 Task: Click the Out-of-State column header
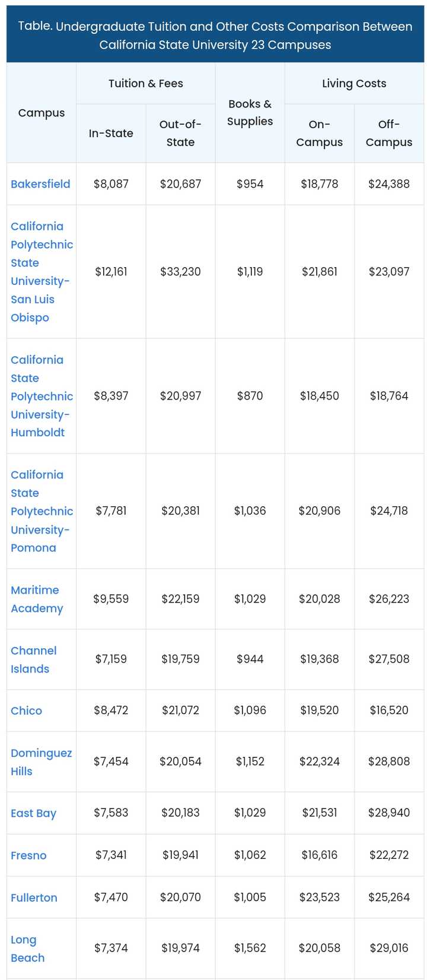181,134
